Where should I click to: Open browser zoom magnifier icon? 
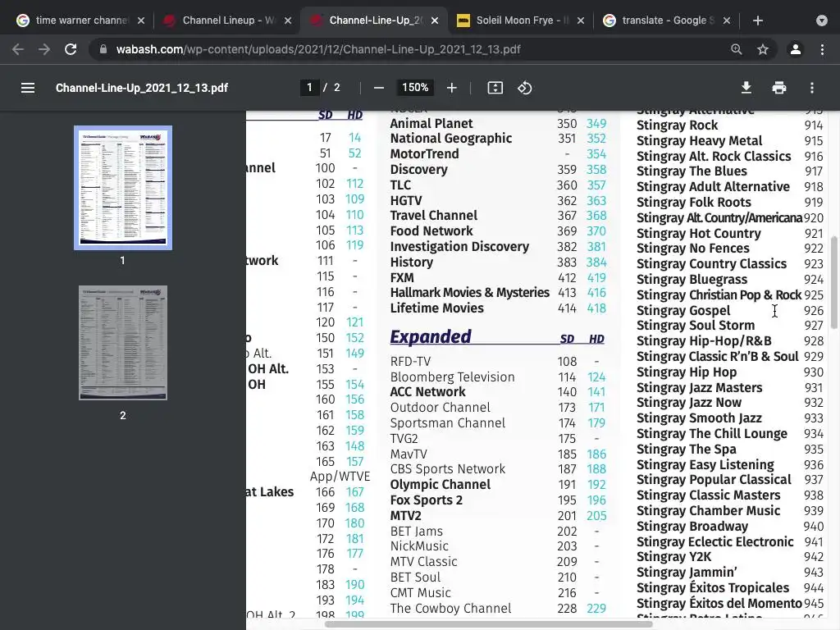tap(737, 49)
